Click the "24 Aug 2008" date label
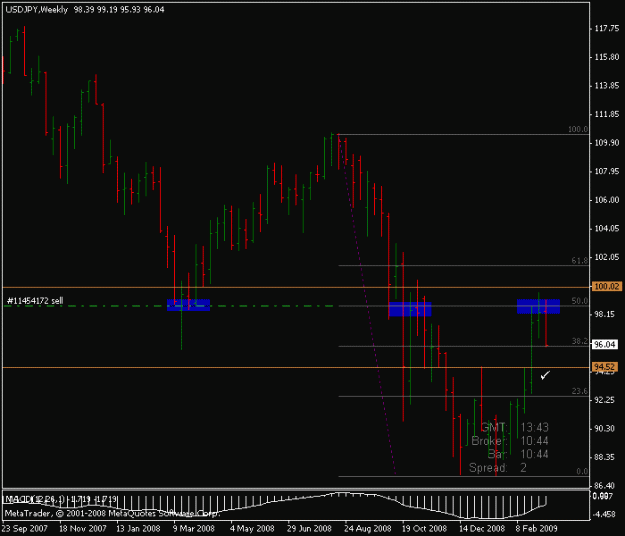625x536 pixels. 368,529
